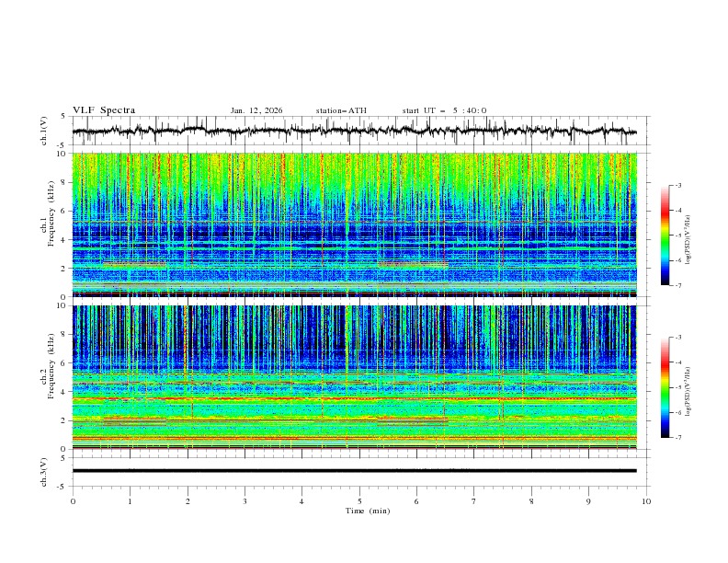Click the ch.2 frequency spectrogram panel
The image size is (728, 563).
click(354, 377)
